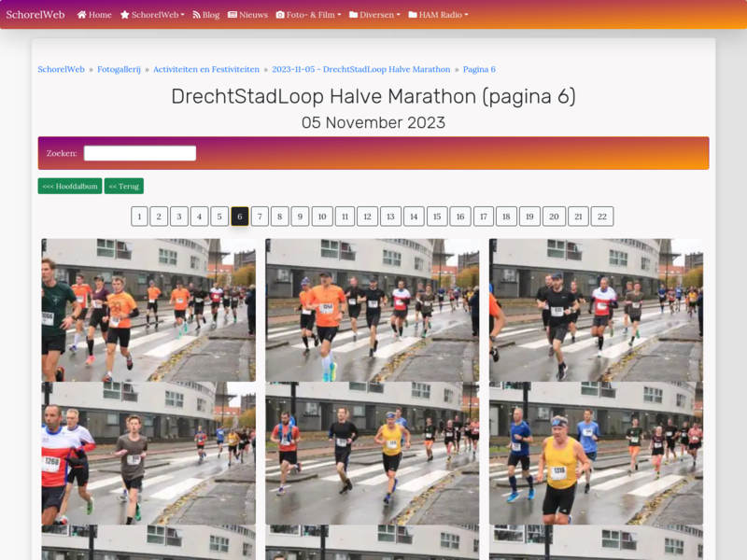The width and height of the screenshot is (747, 560).
Task: Click the folder icon beside HAM Radio
Action: click(413, 15)
